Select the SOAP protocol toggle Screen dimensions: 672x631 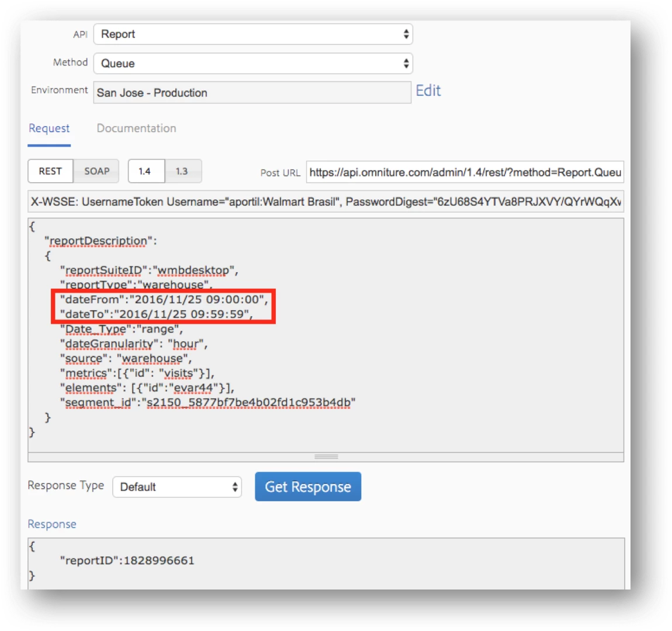[96, 171]
